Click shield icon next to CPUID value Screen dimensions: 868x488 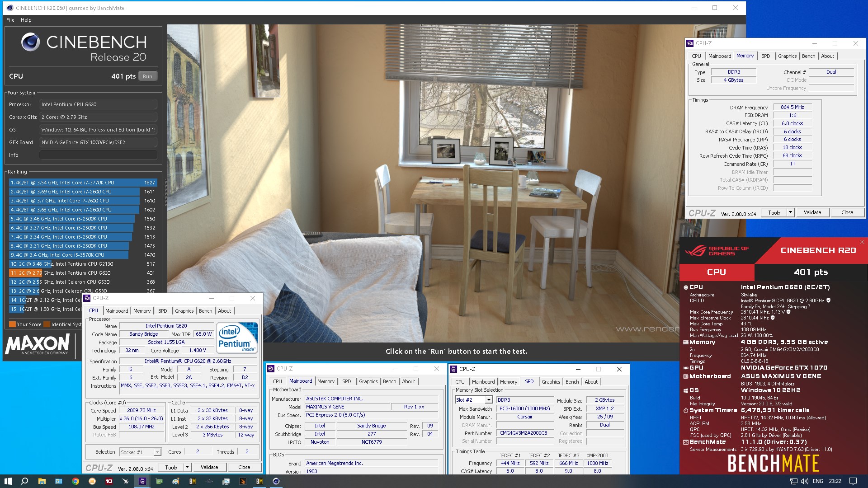click(829, 300)
